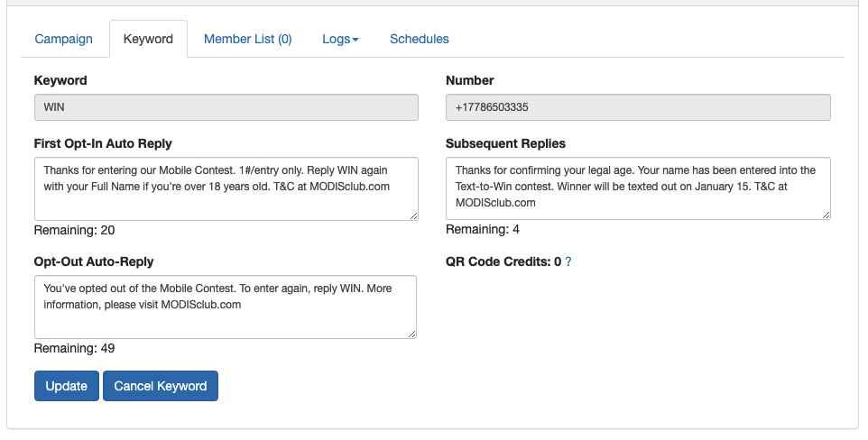Open the Member List (0) tab
Screen dimensions: 868x440
[x=247, y=39]
